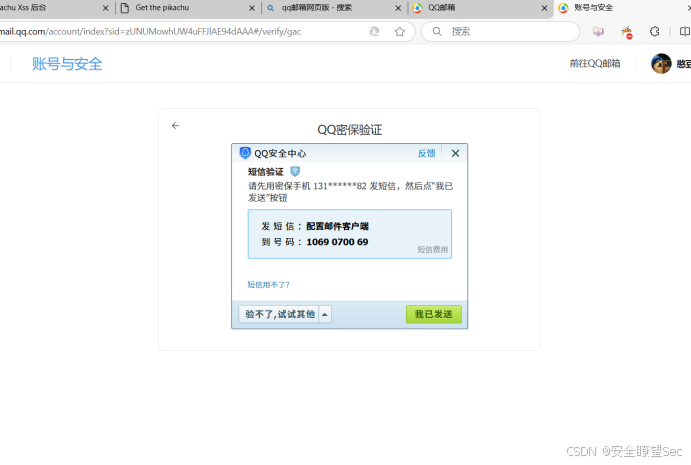Switch to the Xss 后台 tab
The height and width of the screenshot is (465, 691).
53,8
